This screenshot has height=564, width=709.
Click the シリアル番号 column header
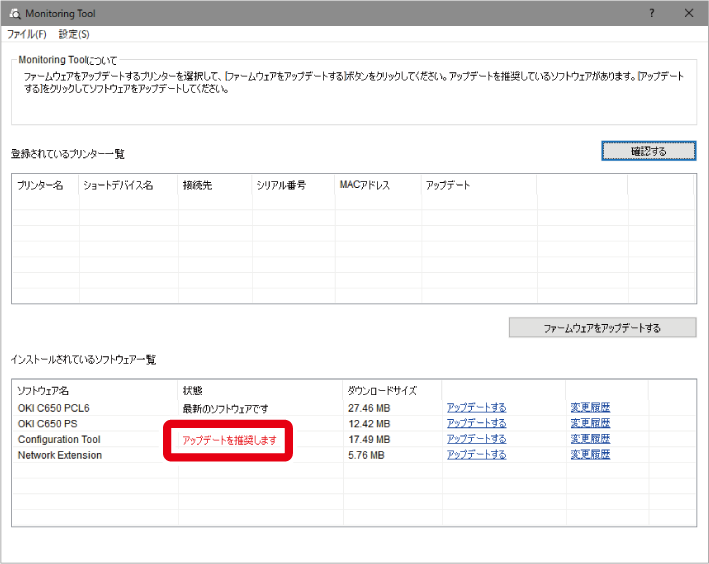coord(281,185)
